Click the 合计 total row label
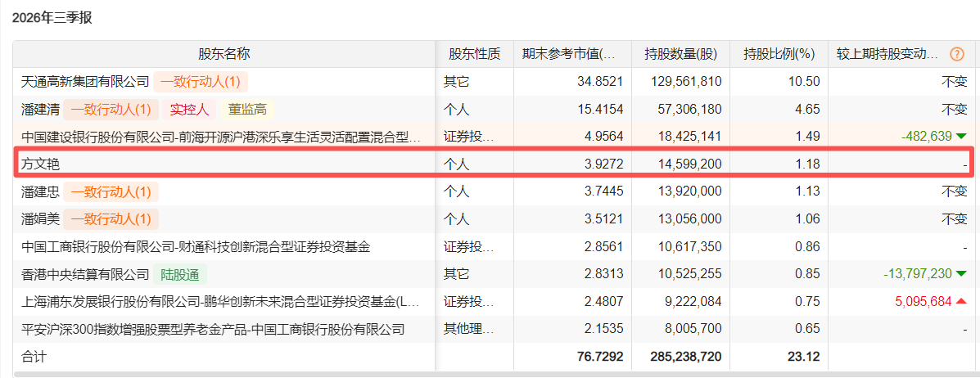This screenshot has width=980, height=378. (34, 357)
